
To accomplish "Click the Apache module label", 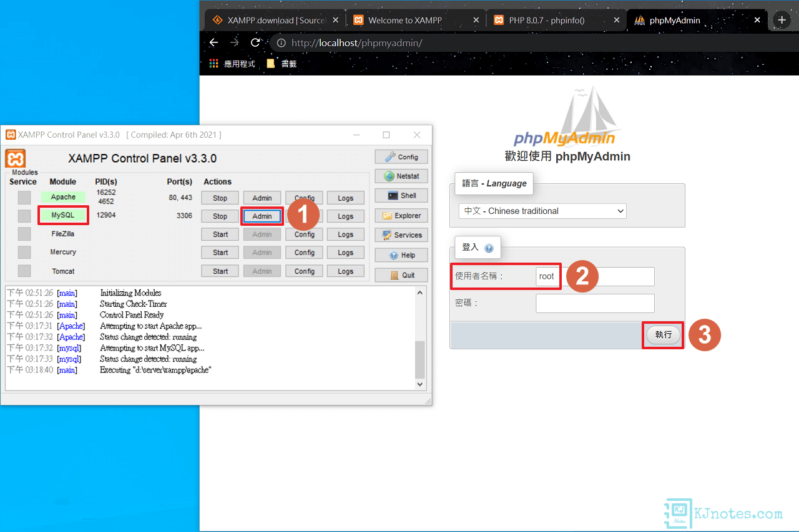I will 63,197.
